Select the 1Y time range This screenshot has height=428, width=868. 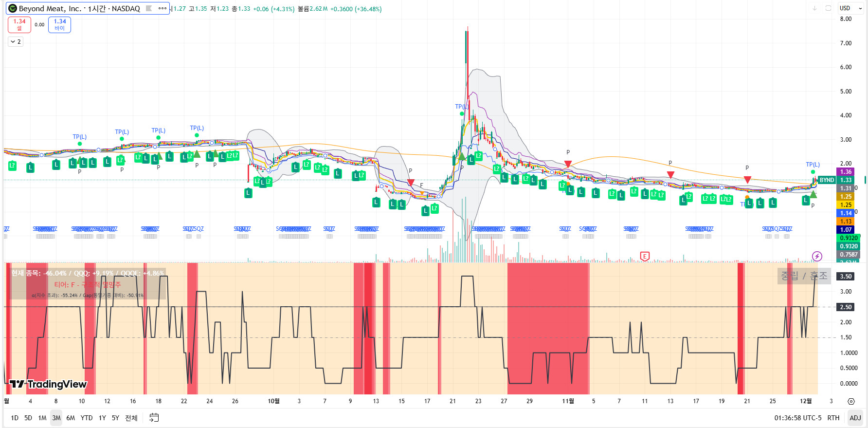click(102, 418)
